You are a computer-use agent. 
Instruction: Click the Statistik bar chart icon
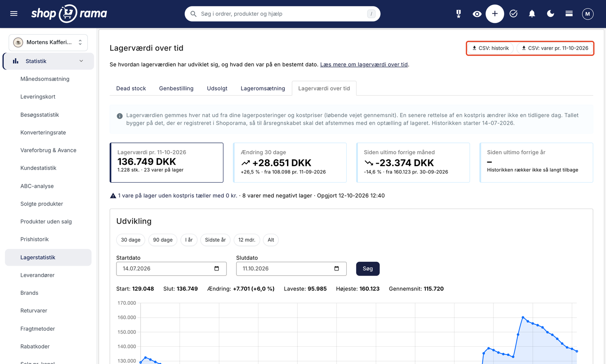(x=16, y=61)
